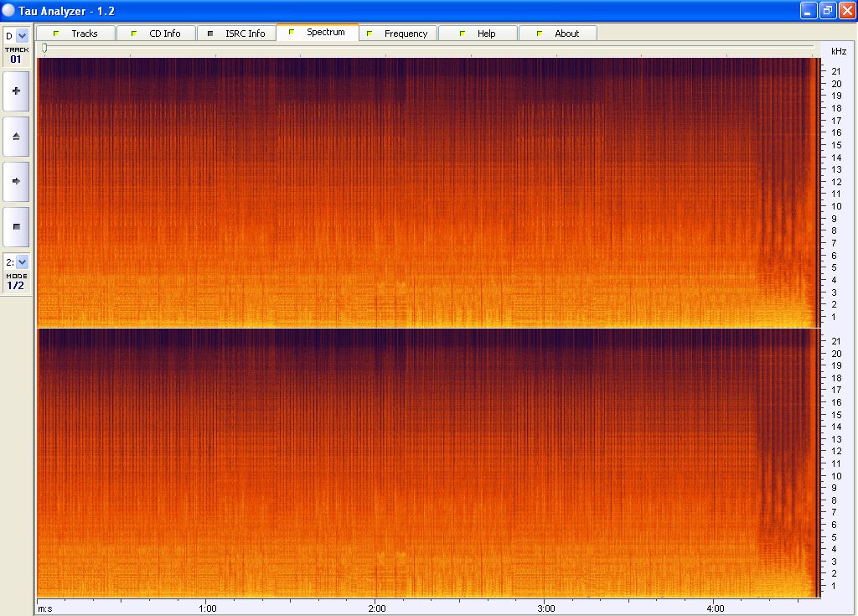Show the About tab
858x616 pixels.
pyautogui.click(x=559, y=34)
